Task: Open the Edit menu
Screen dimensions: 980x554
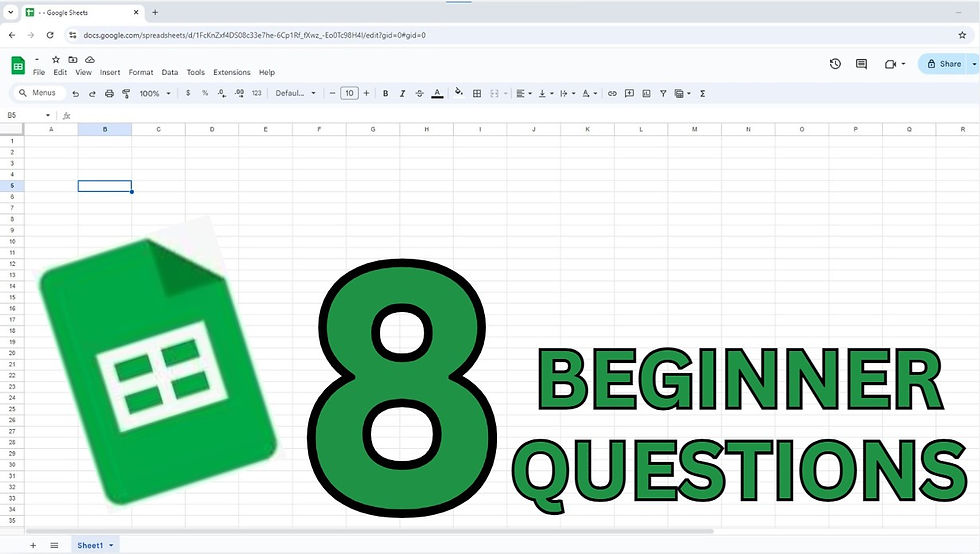Action: click(60, 73)
